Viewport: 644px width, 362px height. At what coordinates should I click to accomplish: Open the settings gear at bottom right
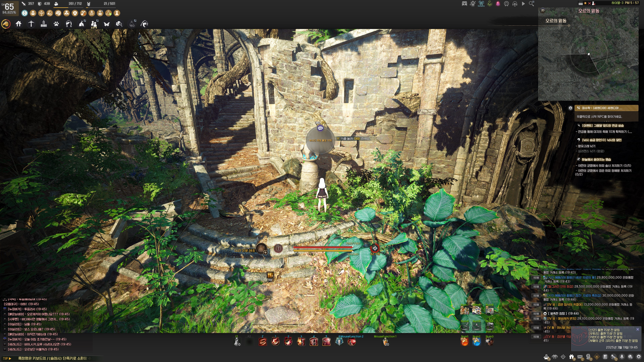coord(639,357)
